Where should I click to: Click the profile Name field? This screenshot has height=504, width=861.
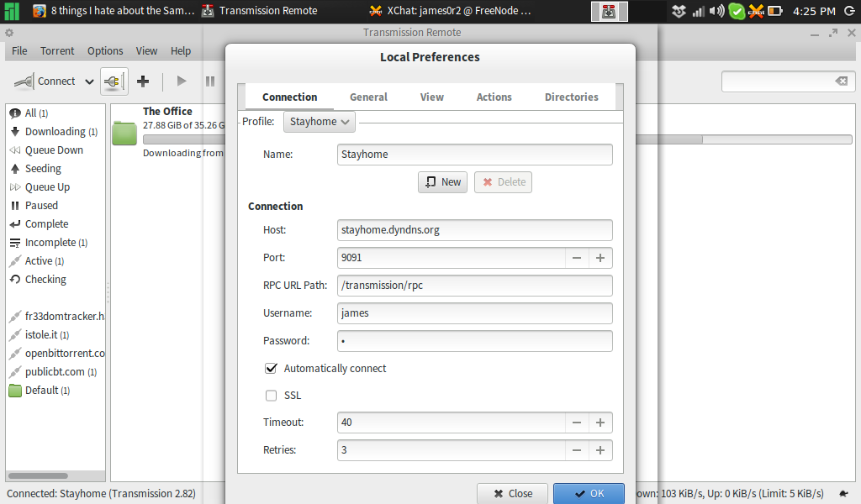(475, 155)
